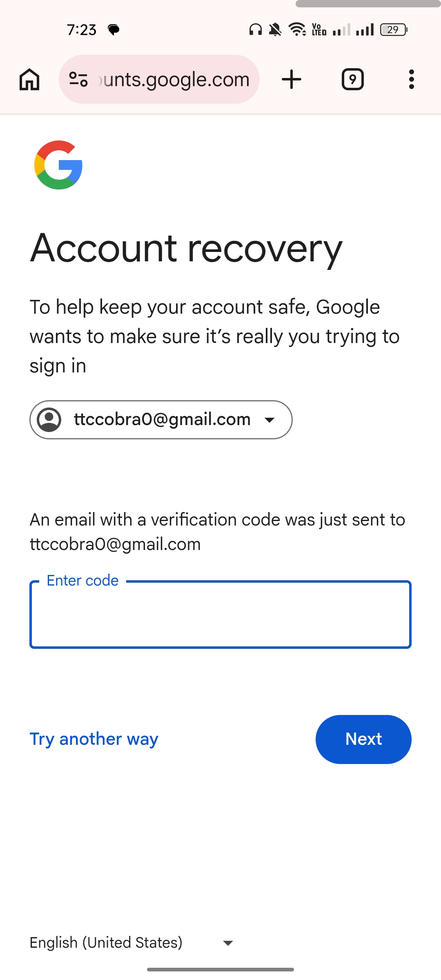Choose Try another way link
The width and height of the screenshot is (441, 980).
(x=94, y=739)
